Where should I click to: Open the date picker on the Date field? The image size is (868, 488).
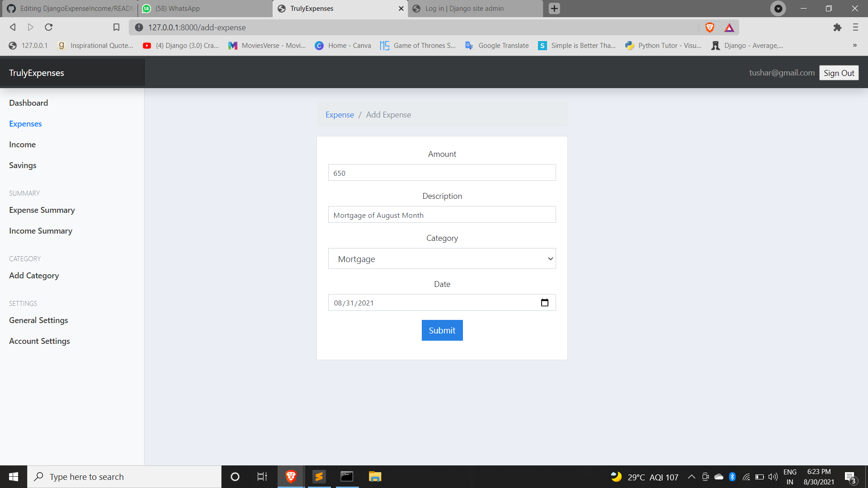[544, 302]
